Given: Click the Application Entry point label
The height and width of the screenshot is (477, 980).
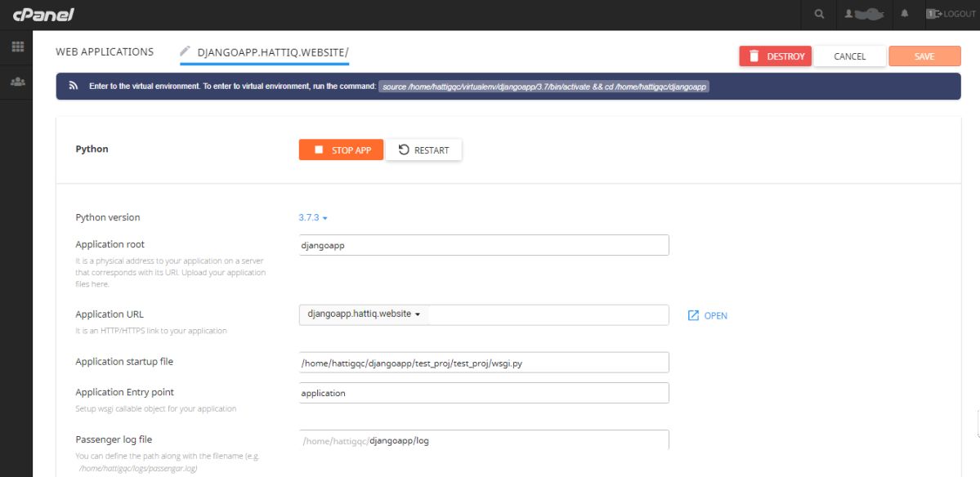Looking at the screenshot, I should [x=124, y=393].
